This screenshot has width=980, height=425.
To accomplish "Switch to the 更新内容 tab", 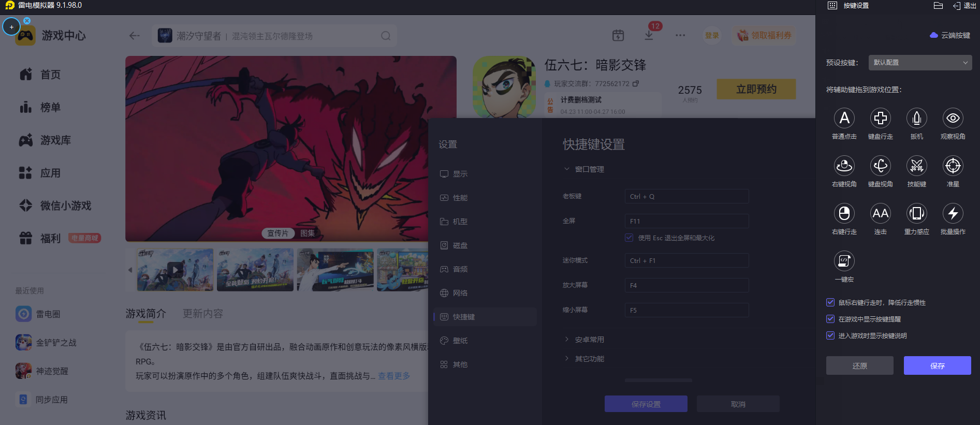I will coord(203,314).
